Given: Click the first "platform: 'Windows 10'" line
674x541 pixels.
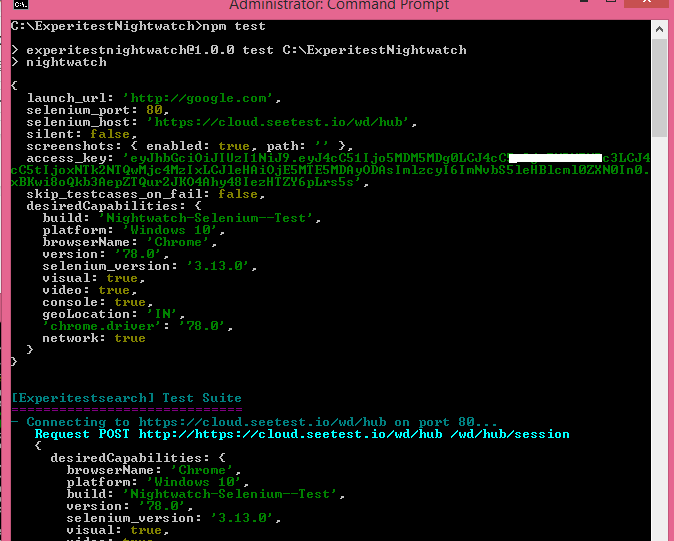Looking at the screenshot, I should coord(133,230).
